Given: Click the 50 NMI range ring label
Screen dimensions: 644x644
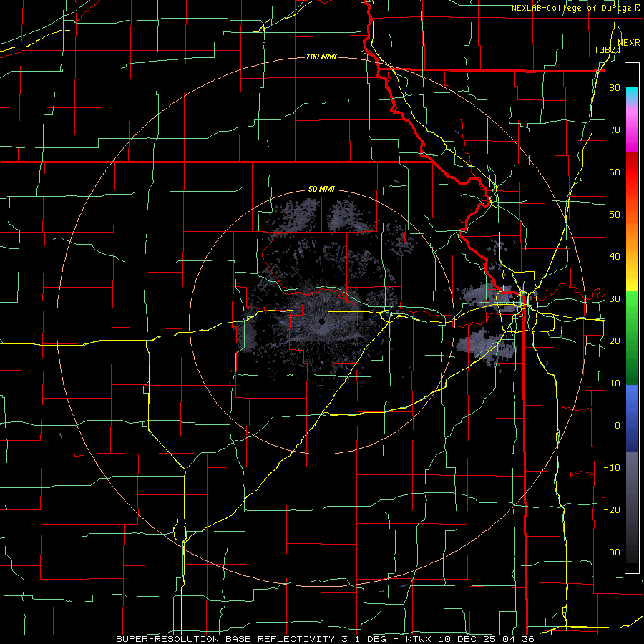Looking at the screenshot, I should pos(321,190).
